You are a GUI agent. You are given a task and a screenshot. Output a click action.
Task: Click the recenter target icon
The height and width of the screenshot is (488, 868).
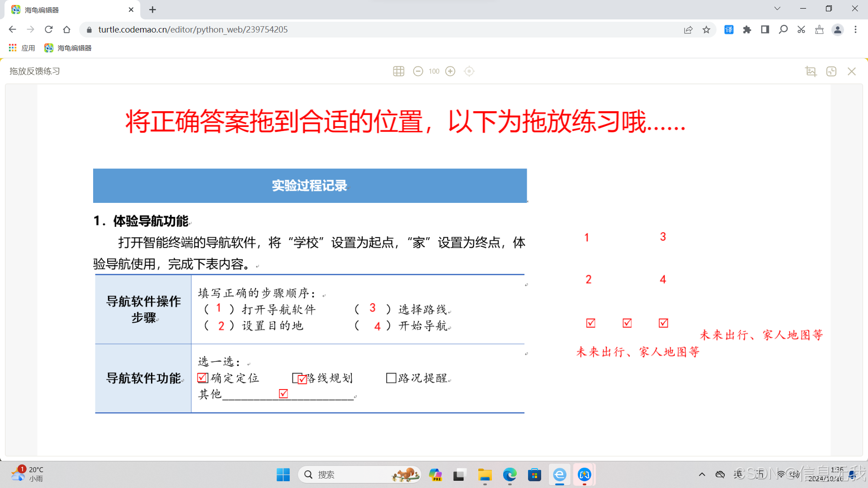469,71
